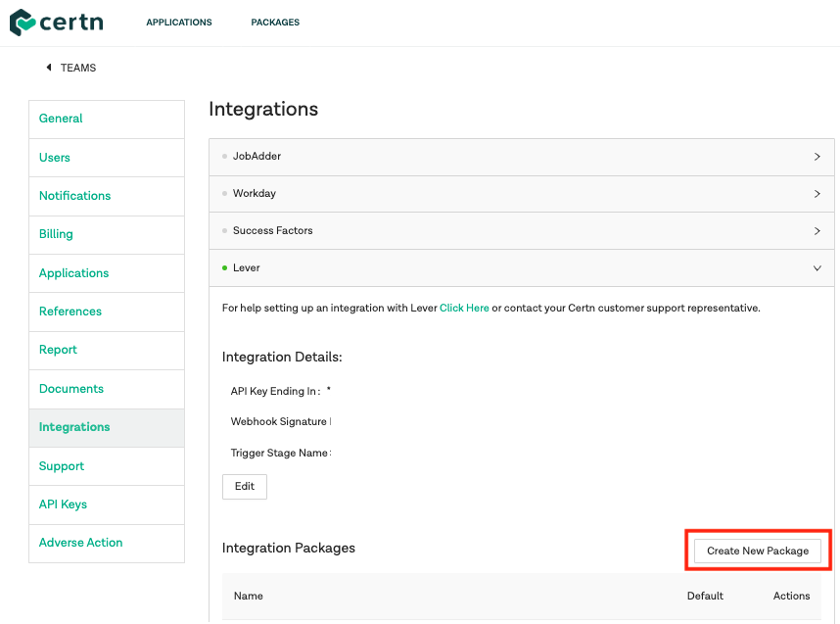Open the Applications sidebar tab
840x624 pixels.
click(107, 273)
